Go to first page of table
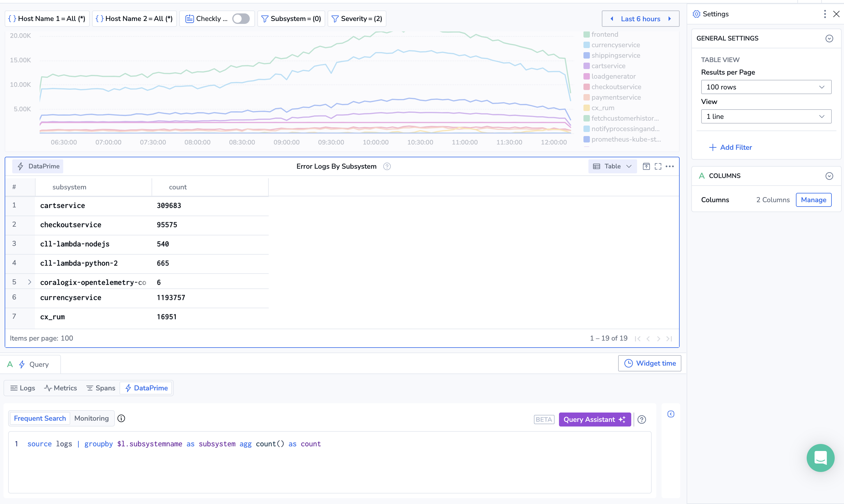The image size is (844, 504). (x=637, y=339)
